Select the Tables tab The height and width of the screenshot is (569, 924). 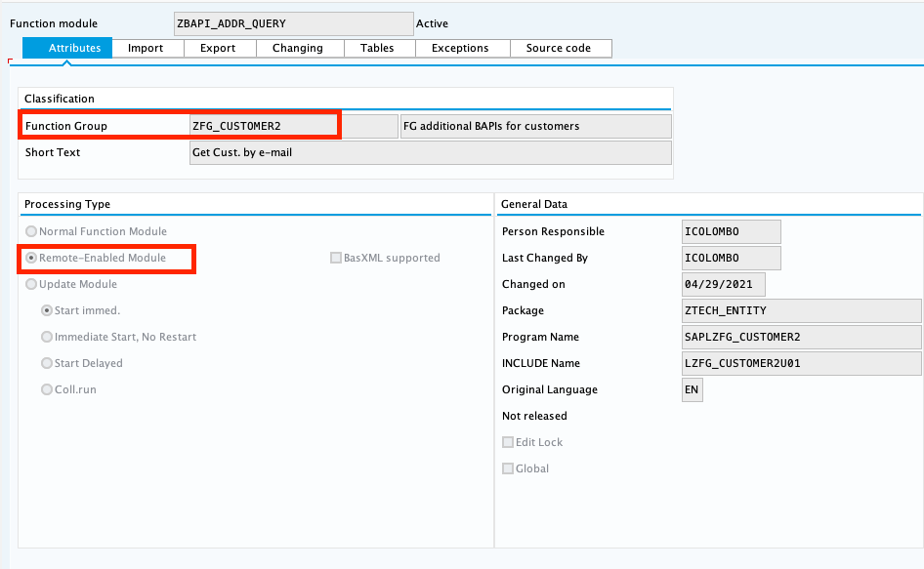point(378,48)
